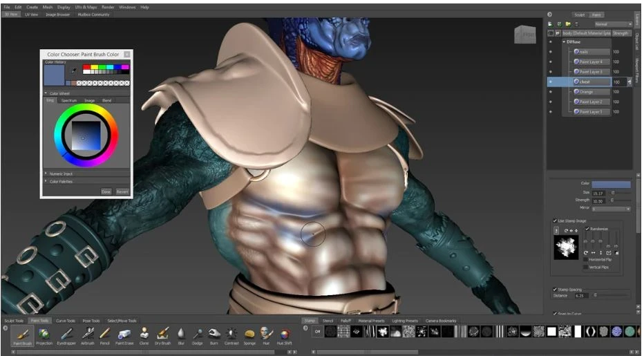
Task: Click the Done button in Color Chooser
Action: click(x=106, y=191)
